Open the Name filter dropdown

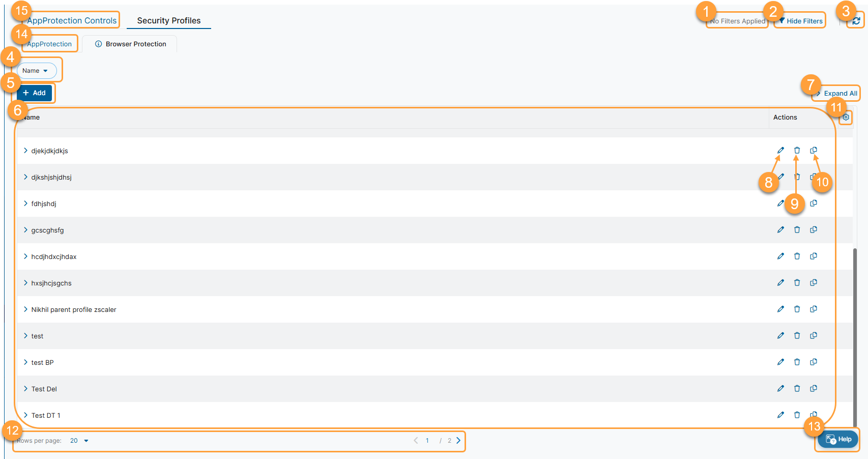click(35, 71)
